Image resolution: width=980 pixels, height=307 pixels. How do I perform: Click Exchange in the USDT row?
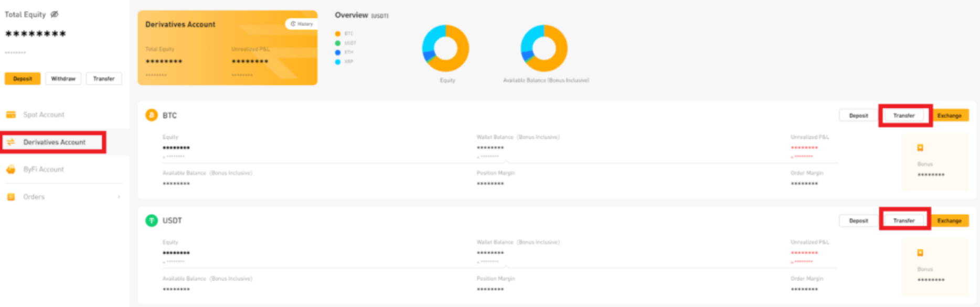point(950,221)
